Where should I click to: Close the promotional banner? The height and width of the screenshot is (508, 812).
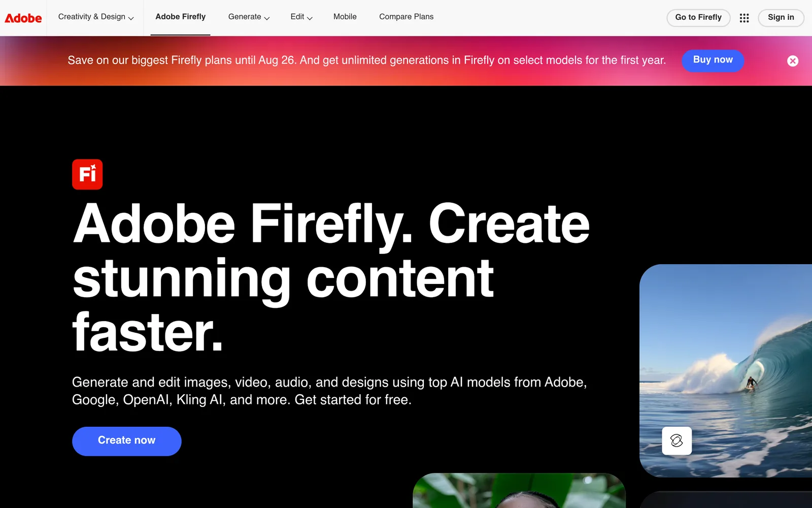coord(793,61)
